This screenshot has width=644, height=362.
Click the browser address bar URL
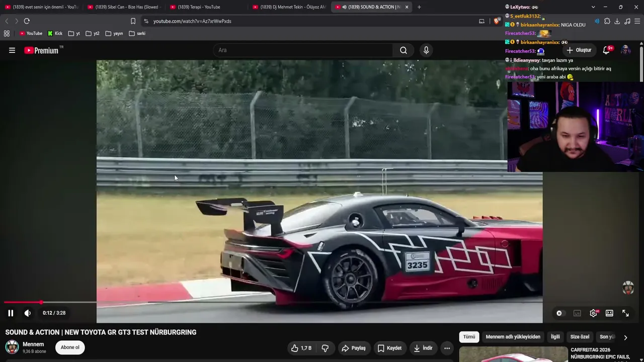[192, 21]
